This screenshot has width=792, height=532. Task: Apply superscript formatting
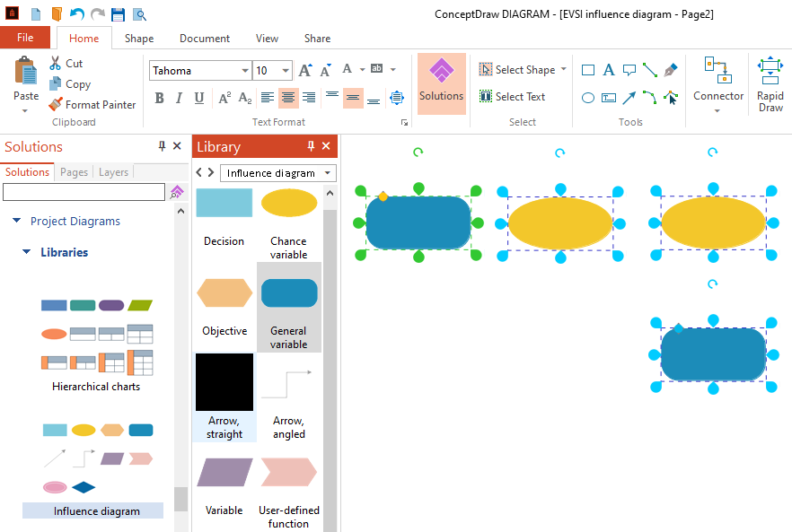[224, 98]
